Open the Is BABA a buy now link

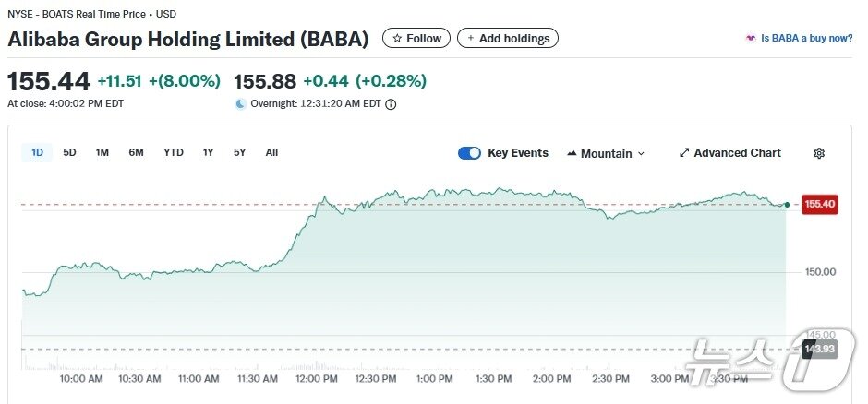point(806,38)
